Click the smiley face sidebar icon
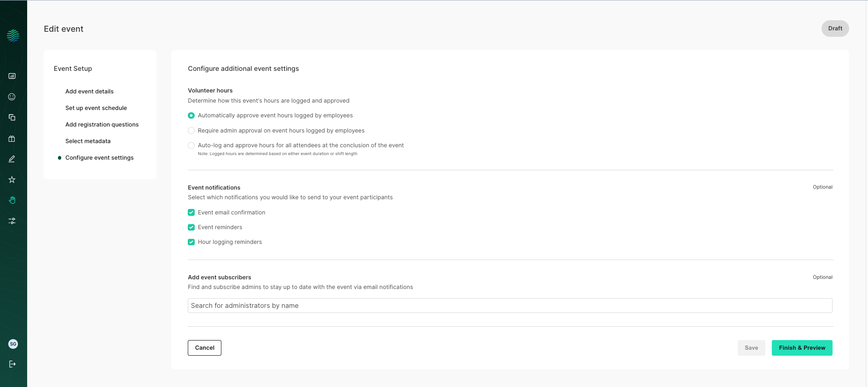 pyautogui.click(x=12, y=97)
